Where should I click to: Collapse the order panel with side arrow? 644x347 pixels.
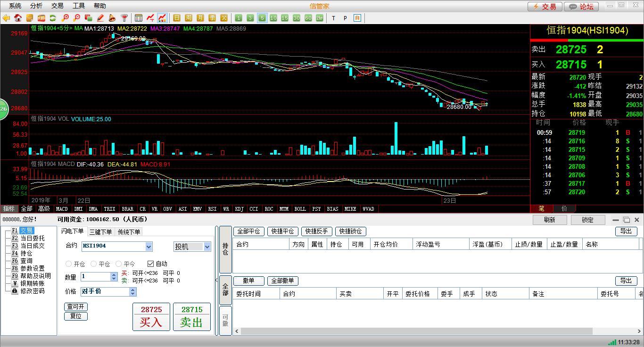point(217,281)
